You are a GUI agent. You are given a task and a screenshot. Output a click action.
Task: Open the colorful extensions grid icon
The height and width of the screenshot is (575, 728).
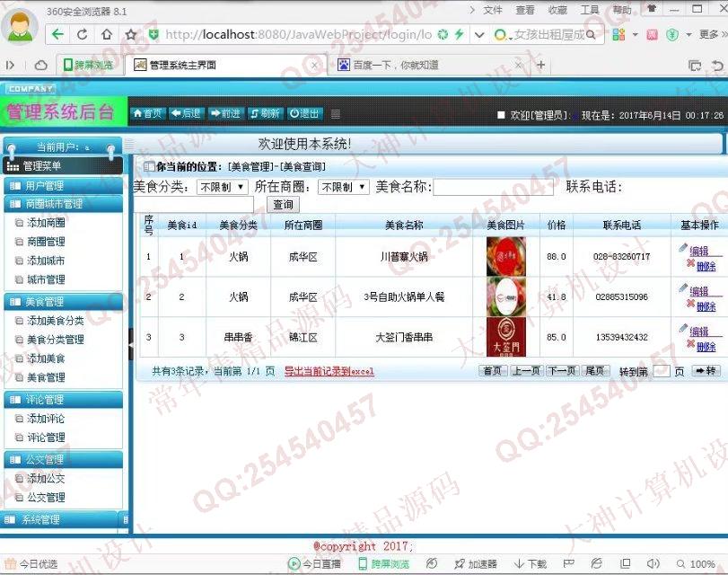point(618,34)
